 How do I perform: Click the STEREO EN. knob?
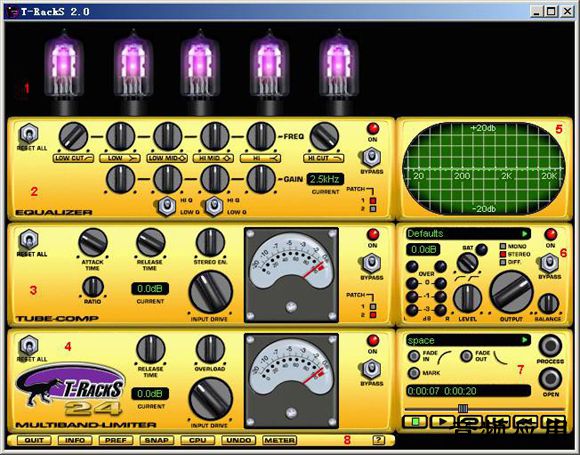point(210,243)
